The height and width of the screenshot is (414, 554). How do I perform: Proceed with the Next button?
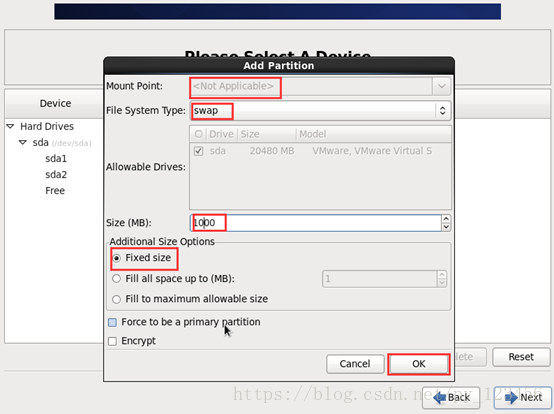[523, 398]
